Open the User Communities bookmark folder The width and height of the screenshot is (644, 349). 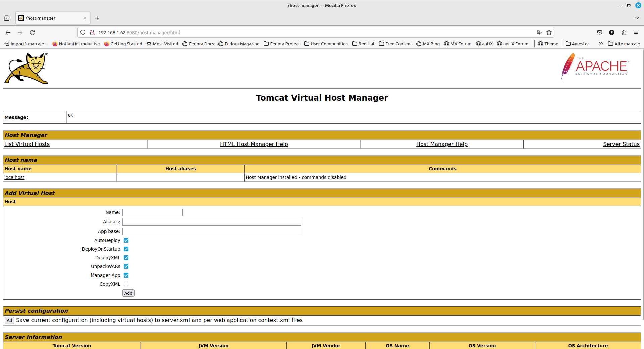coord(326,44)
